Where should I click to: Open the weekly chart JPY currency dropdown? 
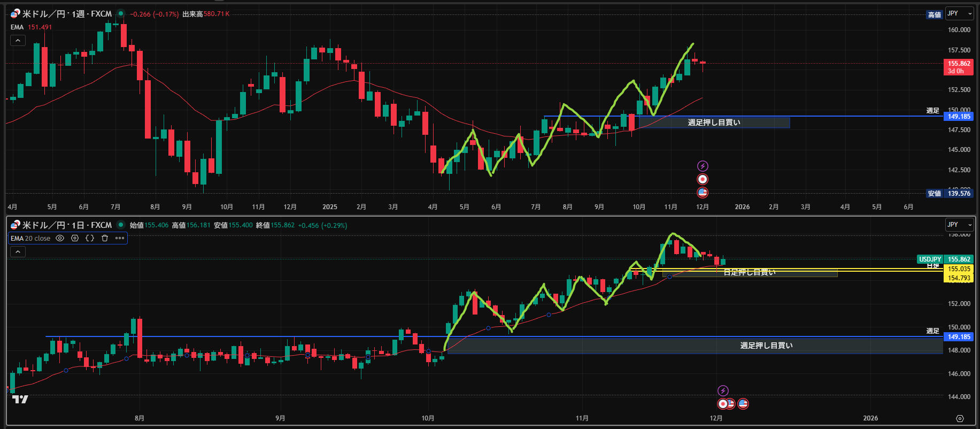959,14
